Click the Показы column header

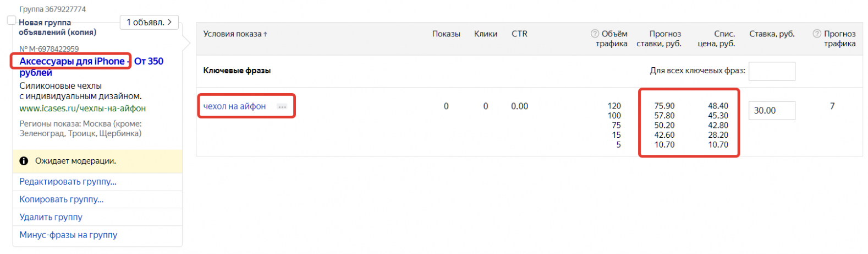coord(446,34)
